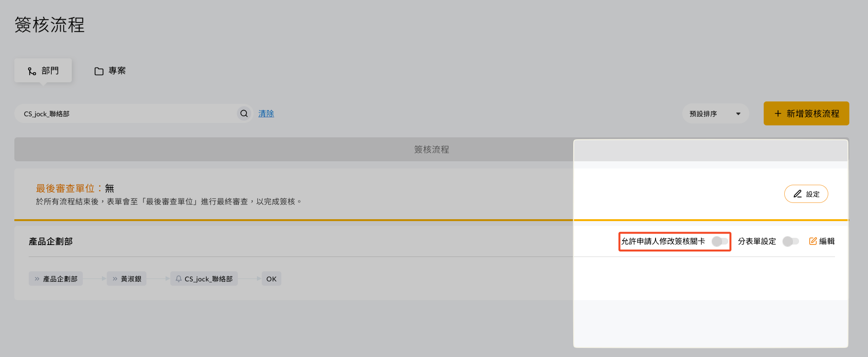Open the 預設排序 sort dropdown
The image size is (868, 357).
coord(715,113)
